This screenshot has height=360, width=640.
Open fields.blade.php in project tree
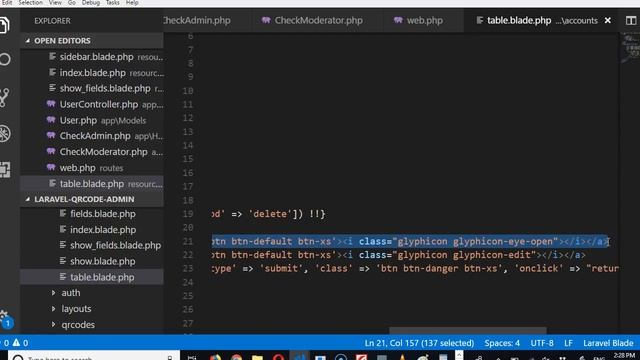pyautogui.click(x=92, y=214)
